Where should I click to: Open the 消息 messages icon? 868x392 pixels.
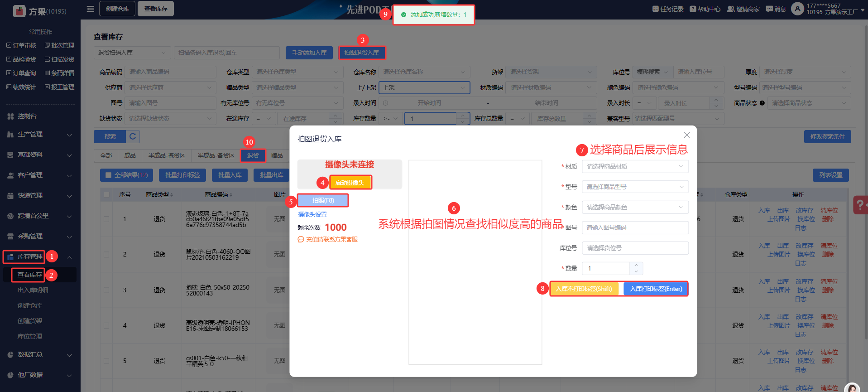769,9
